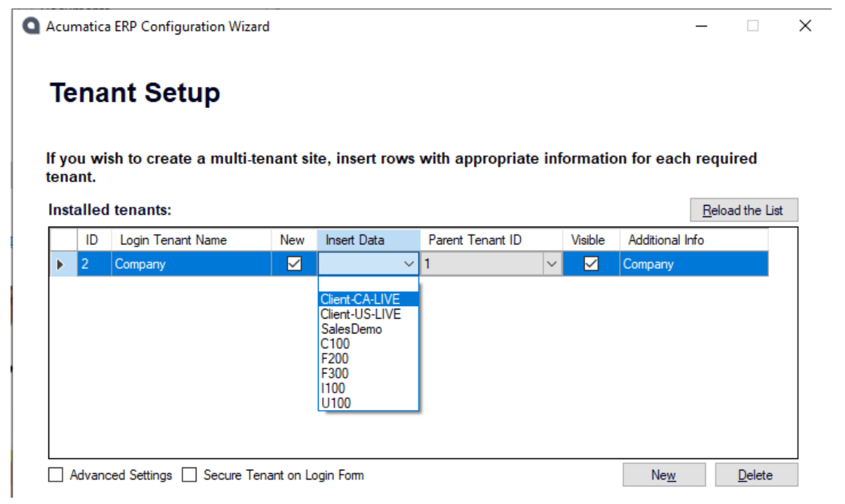Toggle the New checkbox for the Company tenant
Image resolution: width=845 pixels, height=504 pixels.
(x=295, y=264)
